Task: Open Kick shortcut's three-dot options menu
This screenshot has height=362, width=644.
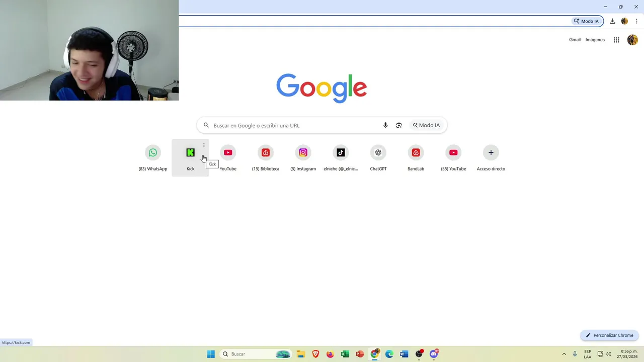Action: (x=204, y=145)
